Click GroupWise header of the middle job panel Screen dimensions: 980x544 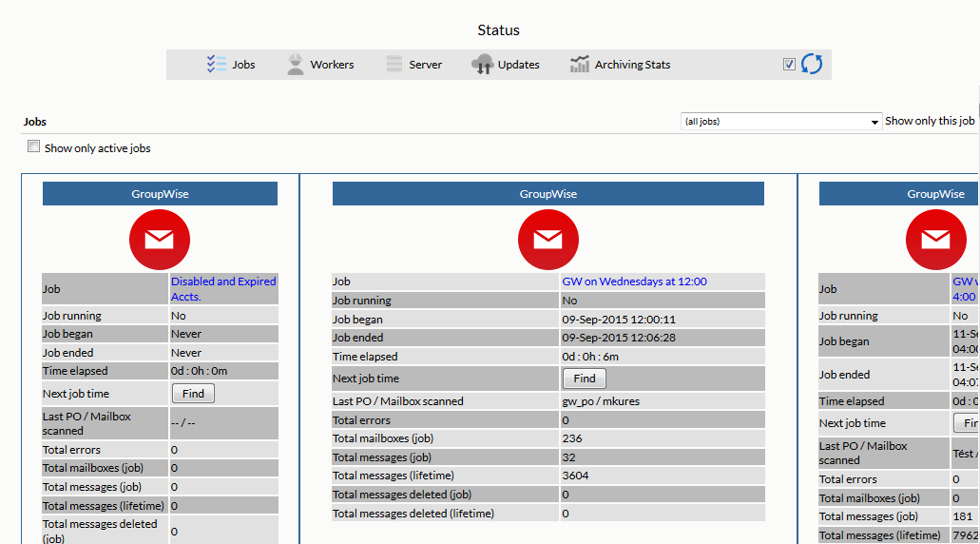548,194
